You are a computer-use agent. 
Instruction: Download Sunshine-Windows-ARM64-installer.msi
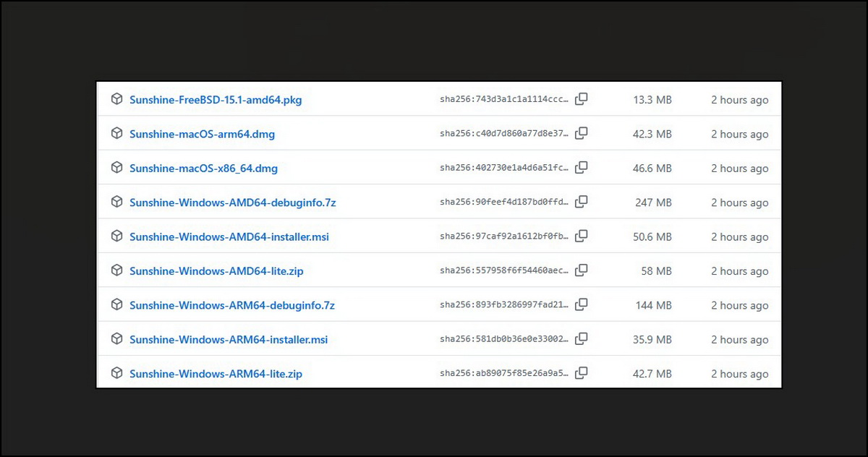pyautogui.click(x=229, y=339)
